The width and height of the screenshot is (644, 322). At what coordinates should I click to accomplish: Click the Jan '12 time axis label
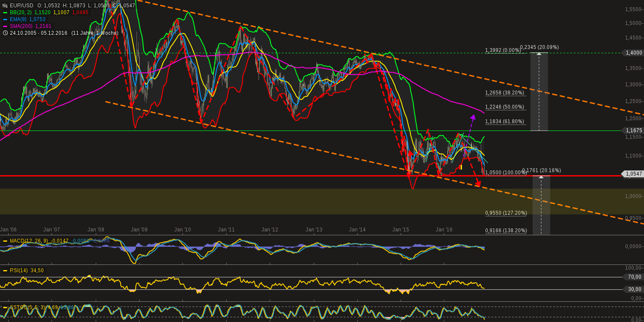(270, 230)
